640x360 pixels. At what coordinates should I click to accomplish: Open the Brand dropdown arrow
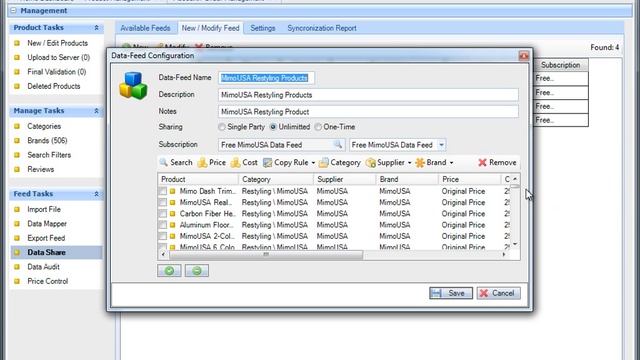click(x=451, y=163)
